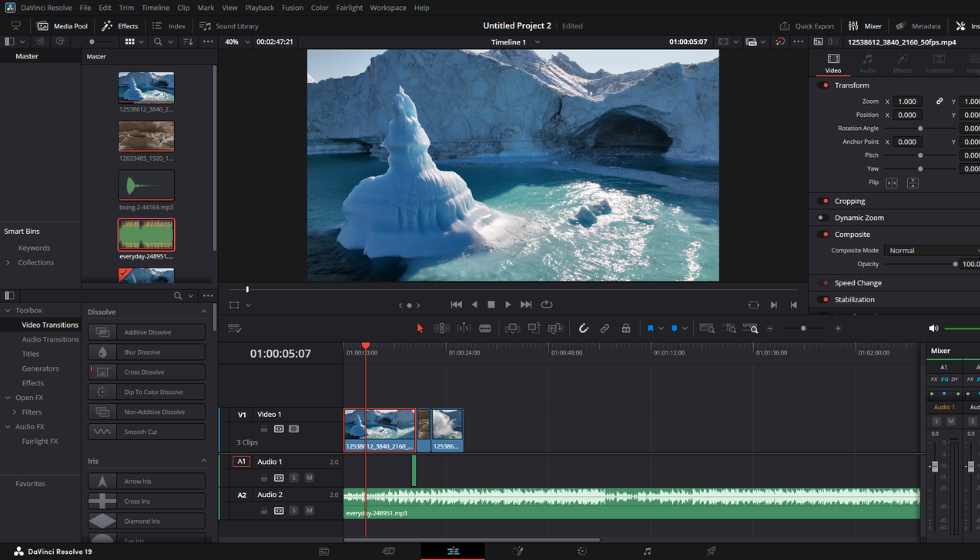Collapse the Iris transitions group
Viewport: 980px width, 560px height.
[204, 461]
